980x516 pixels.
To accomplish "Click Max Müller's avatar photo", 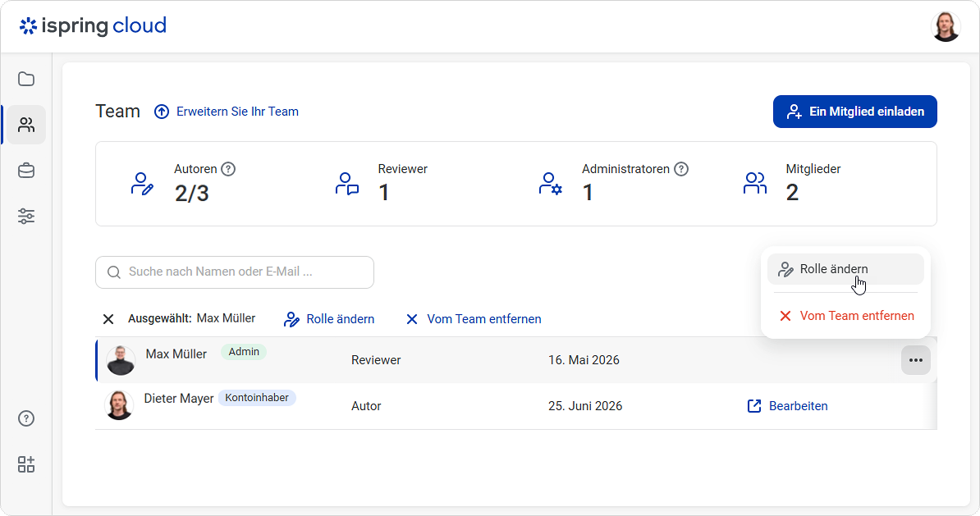I will [x=121, y=360].
